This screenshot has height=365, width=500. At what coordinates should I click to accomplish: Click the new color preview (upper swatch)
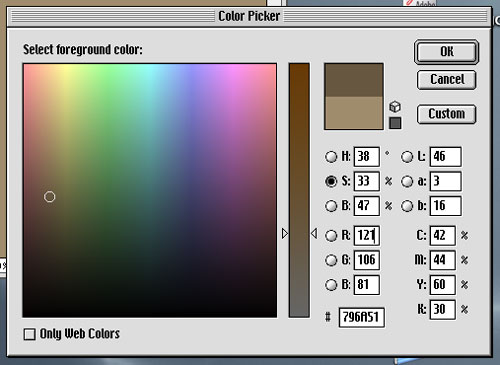pos(354,80)
